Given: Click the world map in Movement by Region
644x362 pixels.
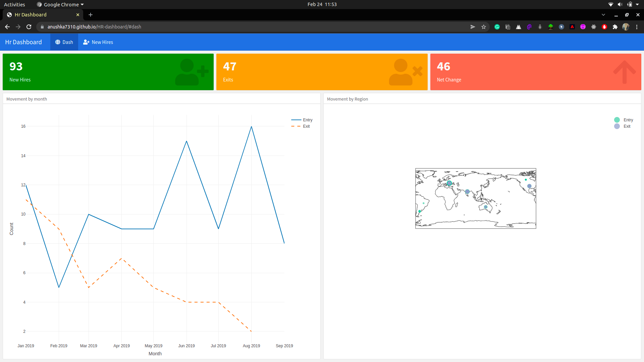Looking at the screenshot, I should click(476, 198).
